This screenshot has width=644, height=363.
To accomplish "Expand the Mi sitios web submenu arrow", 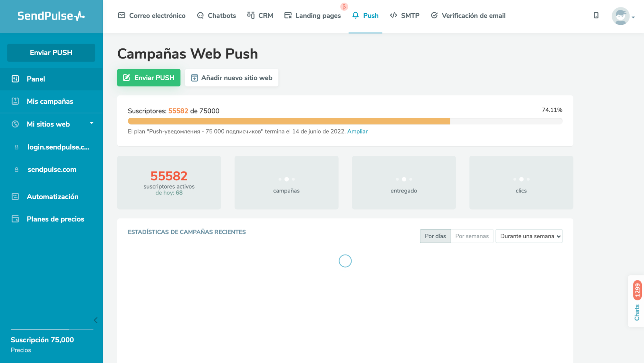I will pyautogui.click(x=91, y=123).
